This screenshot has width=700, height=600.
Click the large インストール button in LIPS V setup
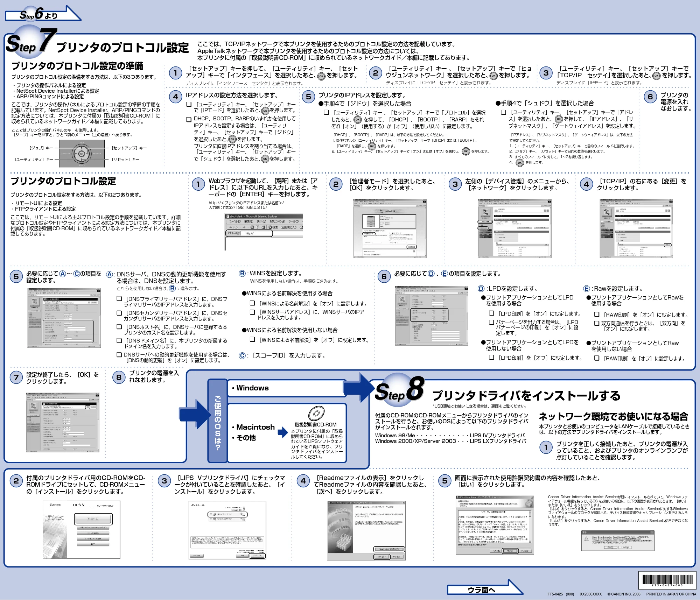[x=93, y=519]
